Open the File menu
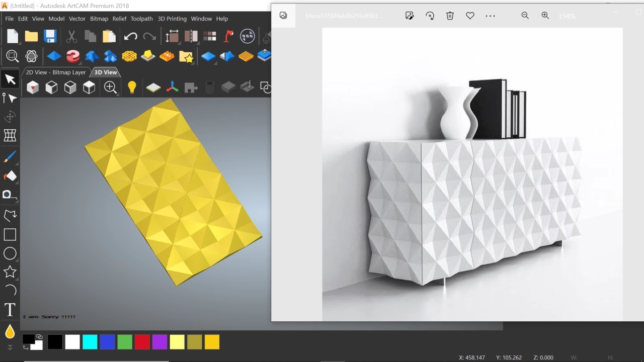The image size is (644, 362). [10, 19]
